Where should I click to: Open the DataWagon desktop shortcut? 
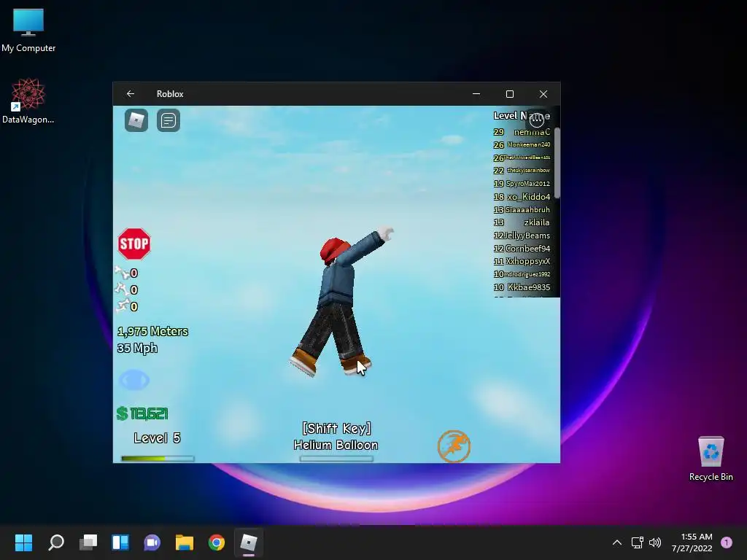[28, 101]
